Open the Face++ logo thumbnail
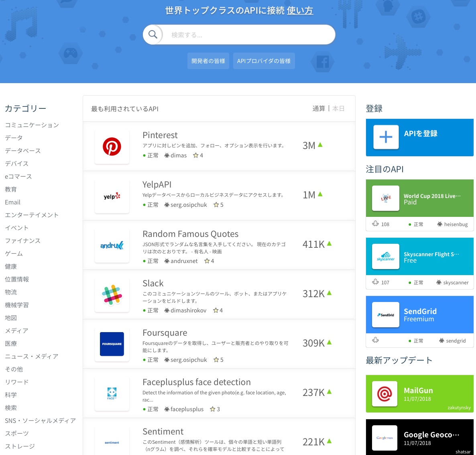This screenshot has height=455, width=476. point(112,394)
